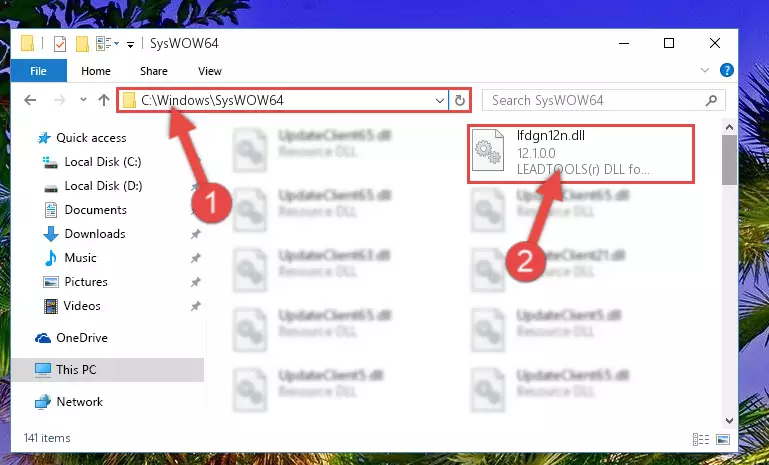Viewport: 769px width, 465px height.
Task: Click the Music note icon in sidebar
Action: pyautogui.click(x=51, y=258)
